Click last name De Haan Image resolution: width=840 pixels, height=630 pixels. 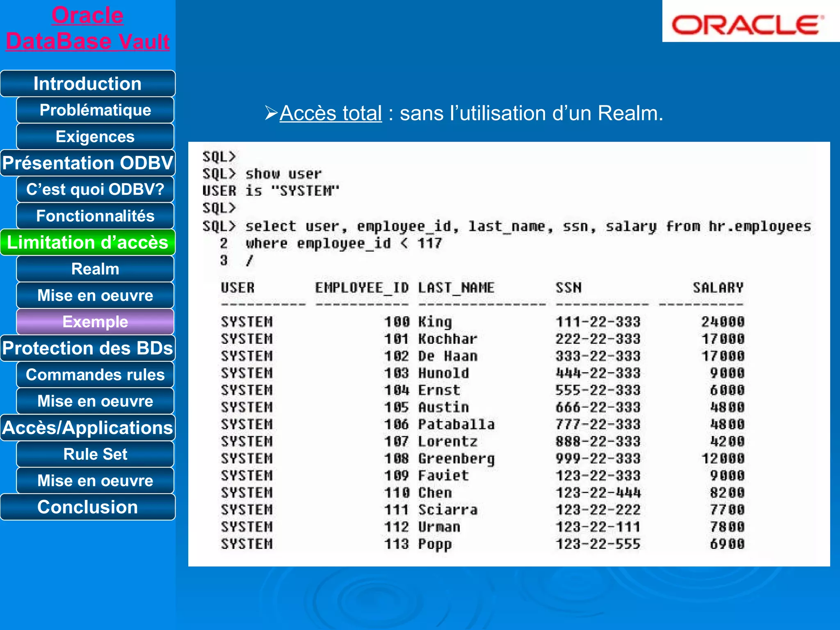click(448, 356)
